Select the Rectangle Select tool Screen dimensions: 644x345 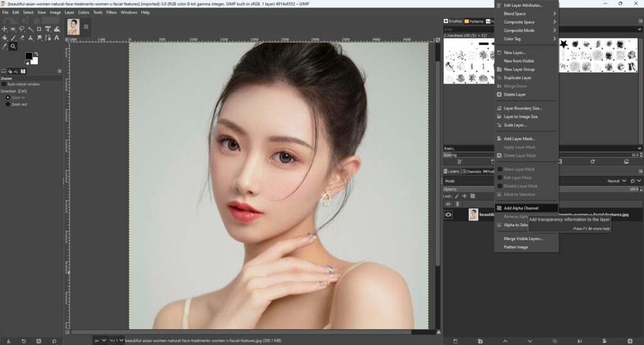pos(13,29)
